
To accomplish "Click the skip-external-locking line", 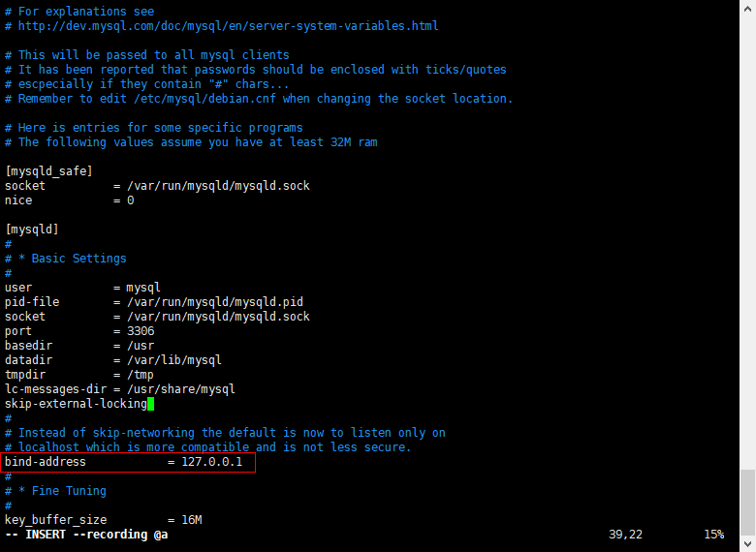I will pos(76,404).
